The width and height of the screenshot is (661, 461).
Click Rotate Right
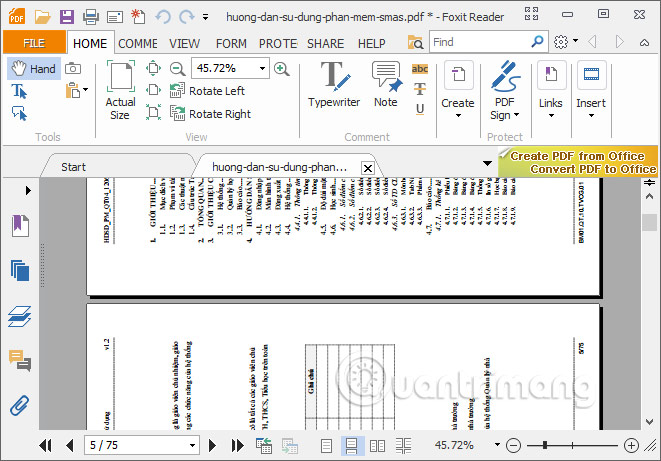[x=210, y=114]
